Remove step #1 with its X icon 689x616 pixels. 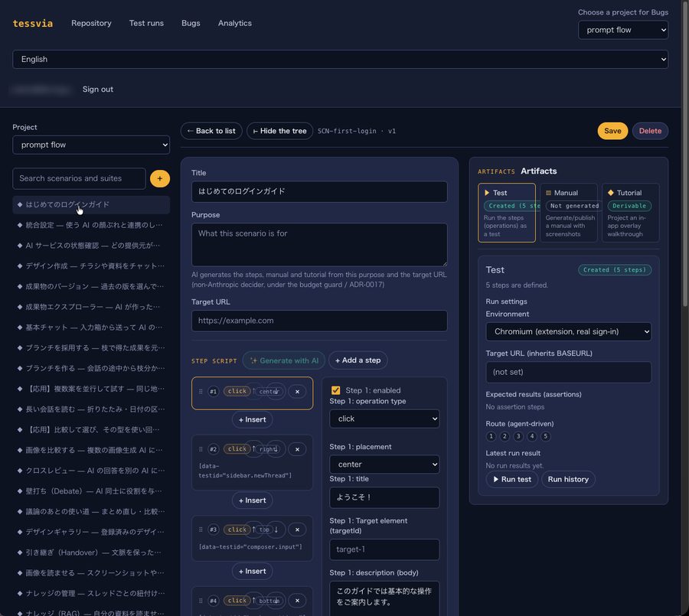(x=298, y=392)
